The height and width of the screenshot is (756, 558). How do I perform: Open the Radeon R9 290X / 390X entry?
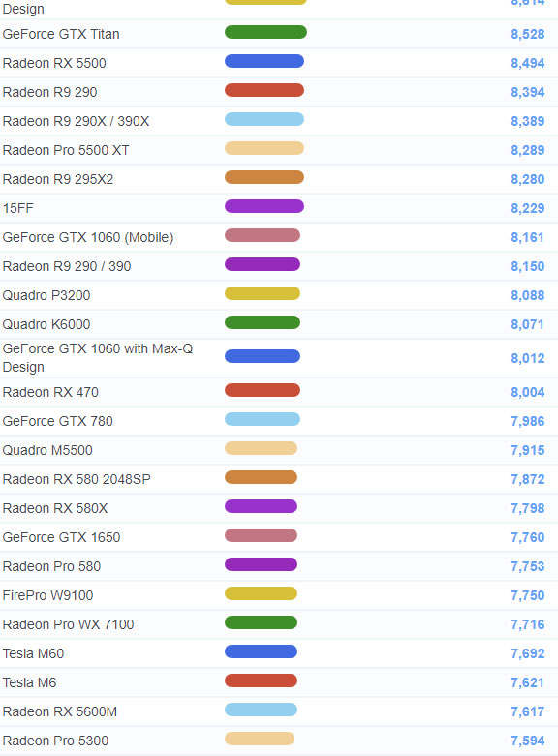[x=76, y=121]
